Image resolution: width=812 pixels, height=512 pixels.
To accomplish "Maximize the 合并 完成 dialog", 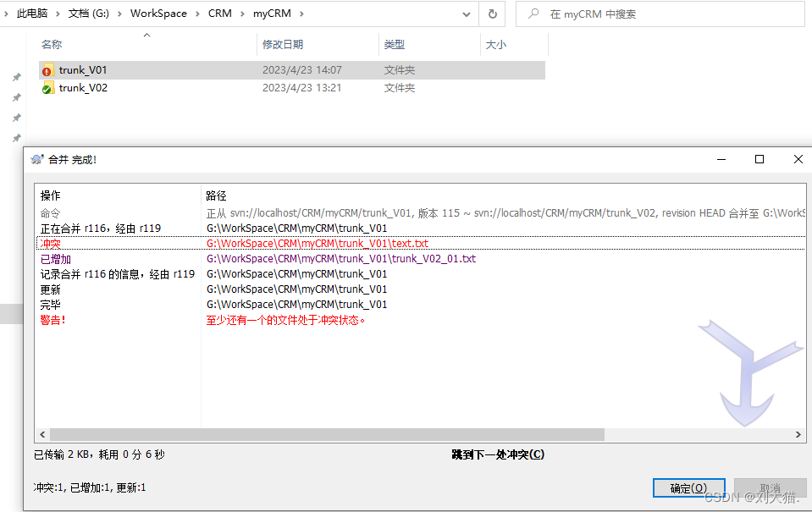I will 760,159.
